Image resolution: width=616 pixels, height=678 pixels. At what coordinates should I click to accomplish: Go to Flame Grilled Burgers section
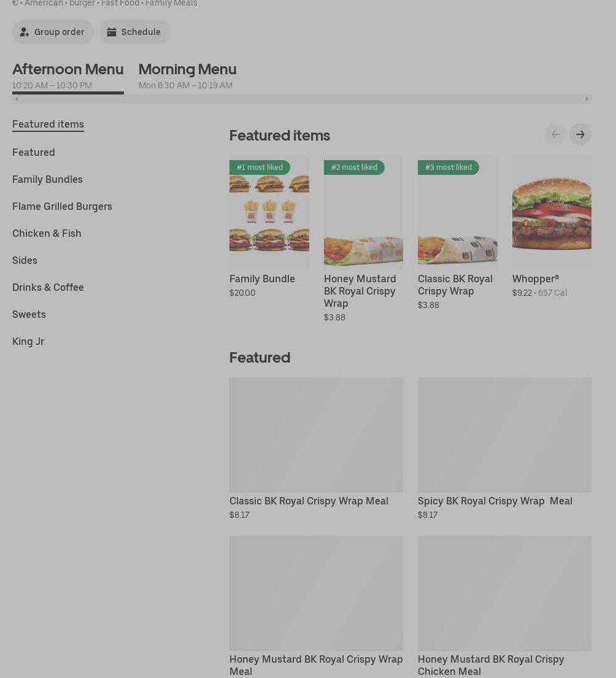click(x=62, y=206)
